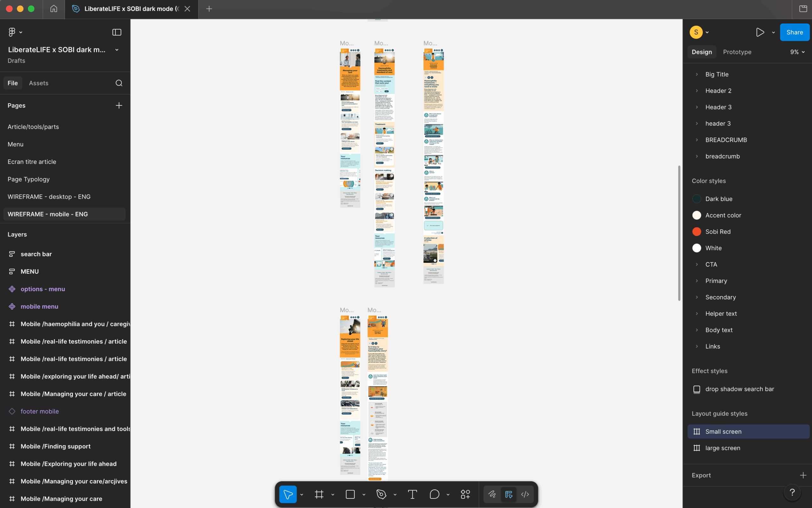Open the Assets tab

tap(39, 83)
